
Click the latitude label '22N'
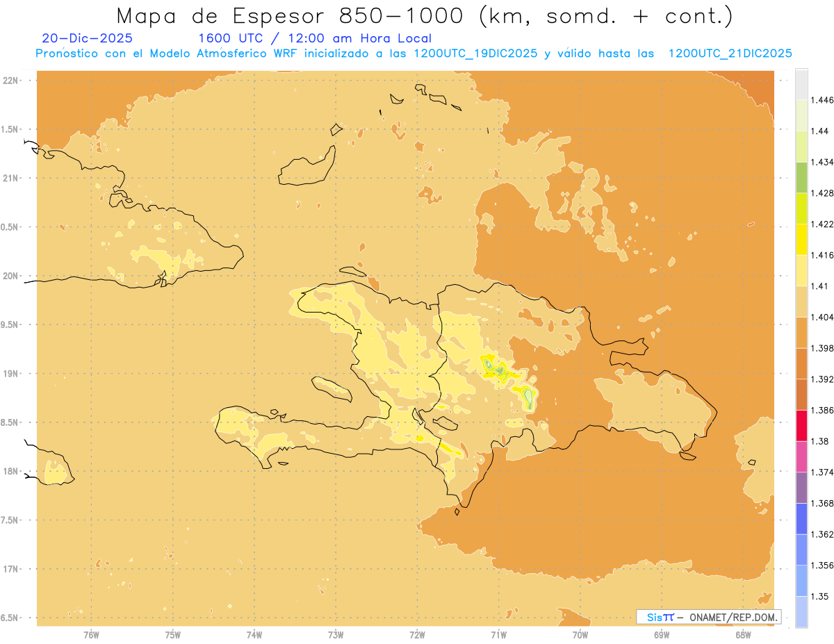[x=10, y=81]
